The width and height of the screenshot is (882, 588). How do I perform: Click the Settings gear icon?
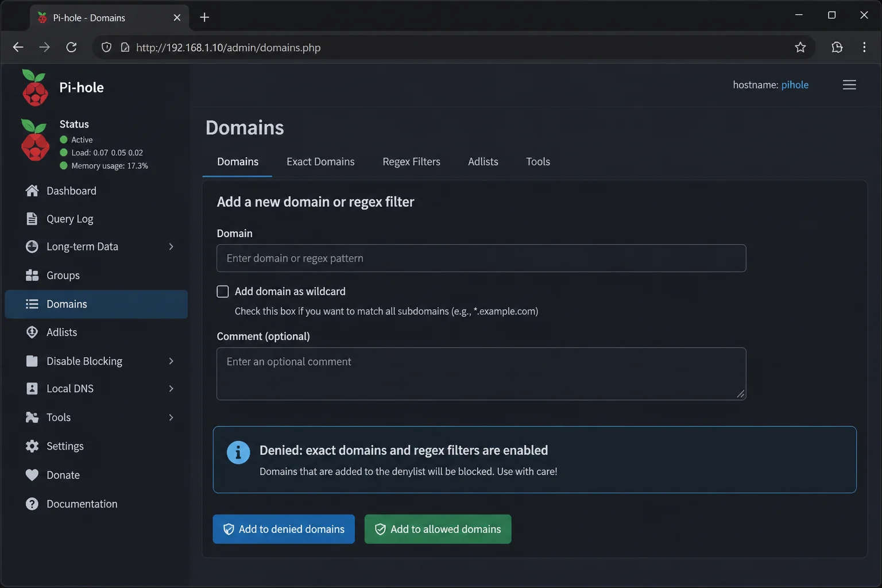[x=32, y=446]
